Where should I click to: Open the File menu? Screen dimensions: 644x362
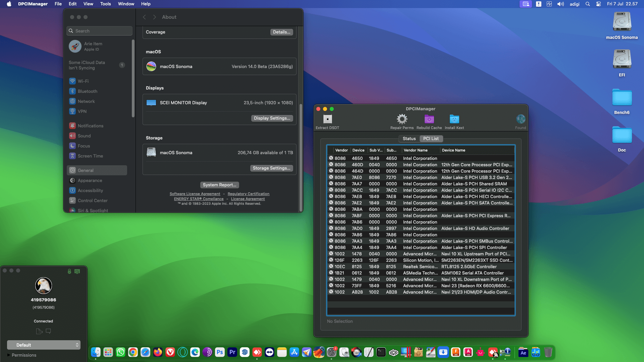pyautogui.click(x=58, y=4)
